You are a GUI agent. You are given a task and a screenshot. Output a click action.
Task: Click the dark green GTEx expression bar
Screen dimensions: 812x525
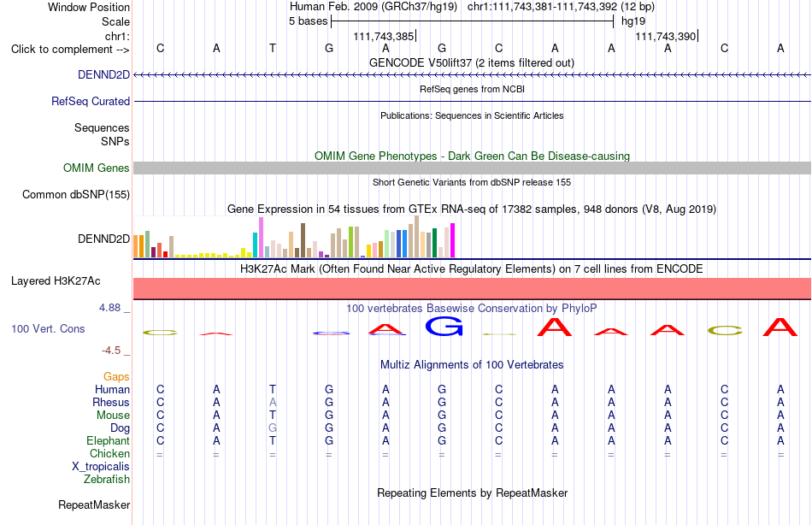(434, 243)
